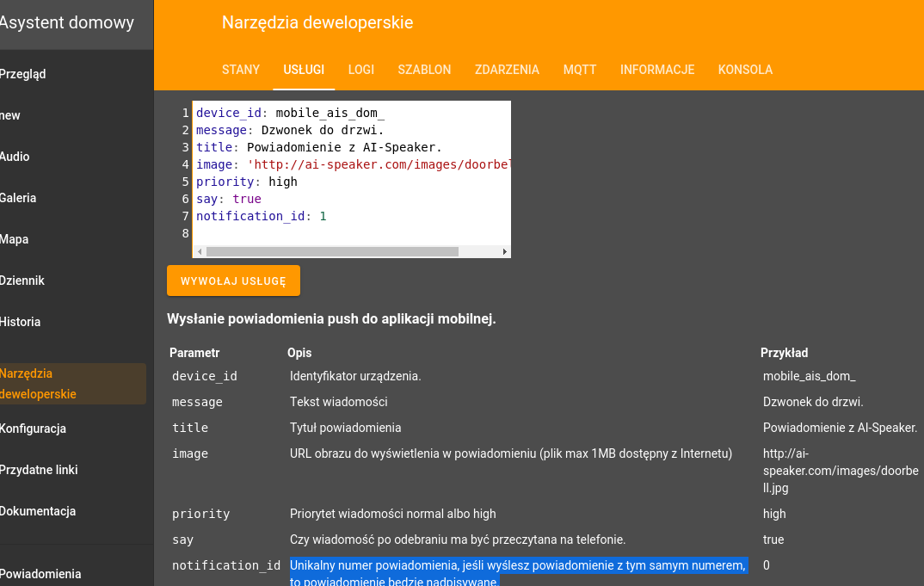
Task: Switch to the STANY tab
Action: pyautogui.click(x=240, y=70)
